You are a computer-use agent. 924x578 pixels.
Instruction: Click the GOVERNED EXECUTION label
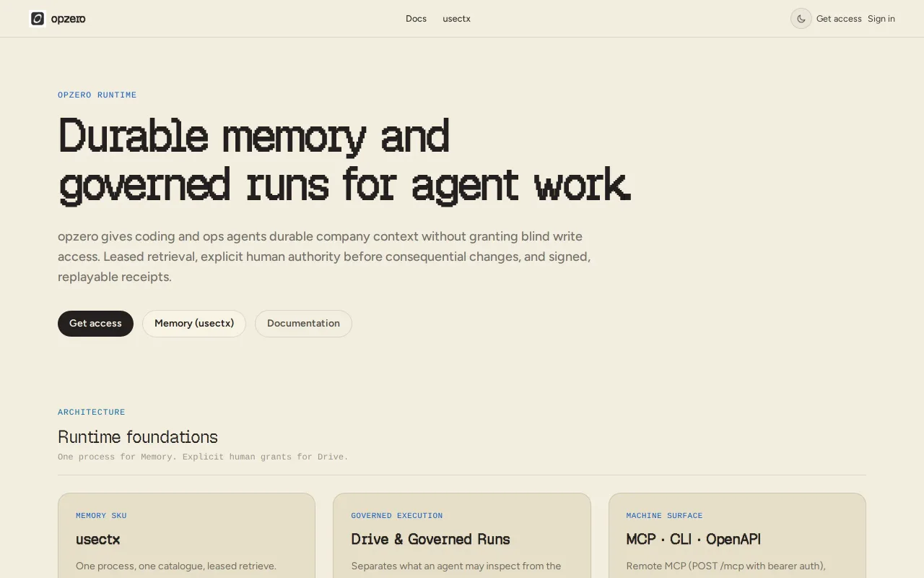397,516
